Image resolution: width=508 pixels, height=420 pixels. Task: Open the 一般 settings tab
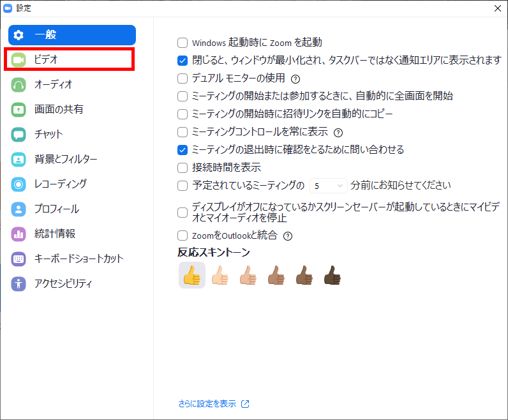pyautogui.click(x=72, y=35)
